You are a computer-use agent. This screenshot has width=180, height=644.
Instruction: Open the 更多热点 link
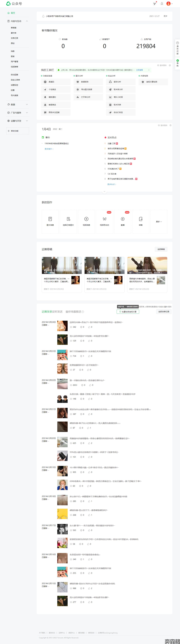(112, 184)
